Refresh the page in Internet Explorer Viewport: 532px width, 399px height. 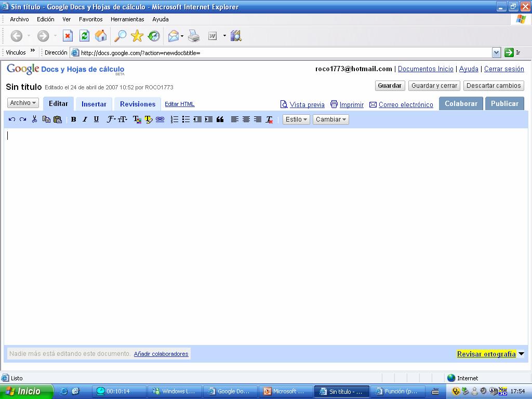point(84,36)
